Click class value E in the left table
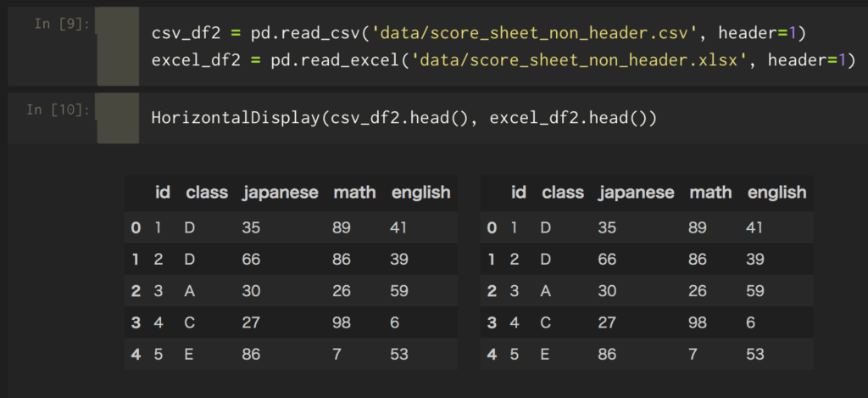The image size is (868, 398). coord(189,354)
